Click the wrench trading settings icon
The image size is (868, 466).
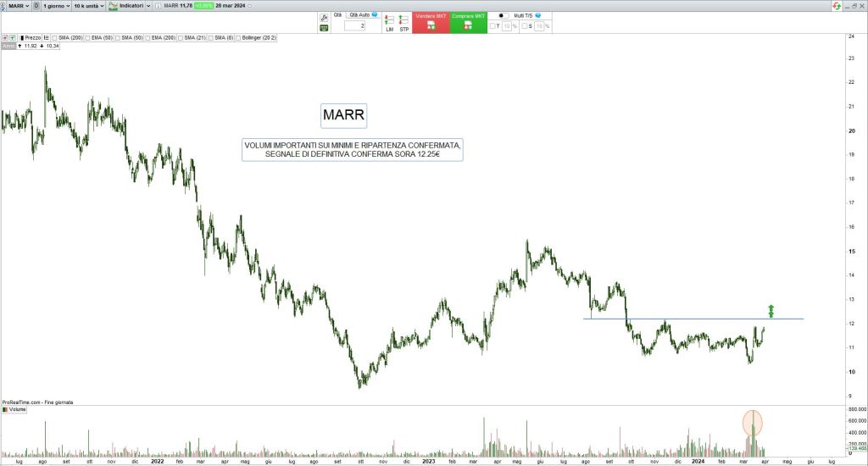324,17
